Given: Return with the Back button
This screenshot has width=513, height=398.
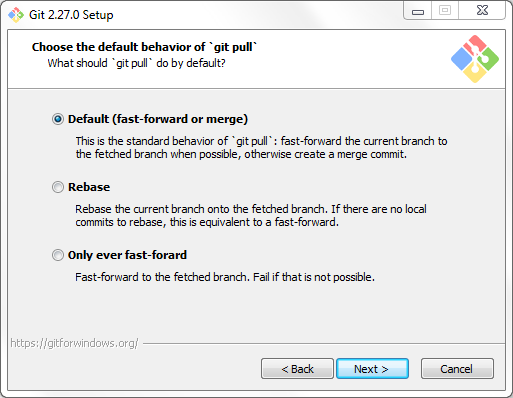Looking at the screenshot, I should coord(297,369).
